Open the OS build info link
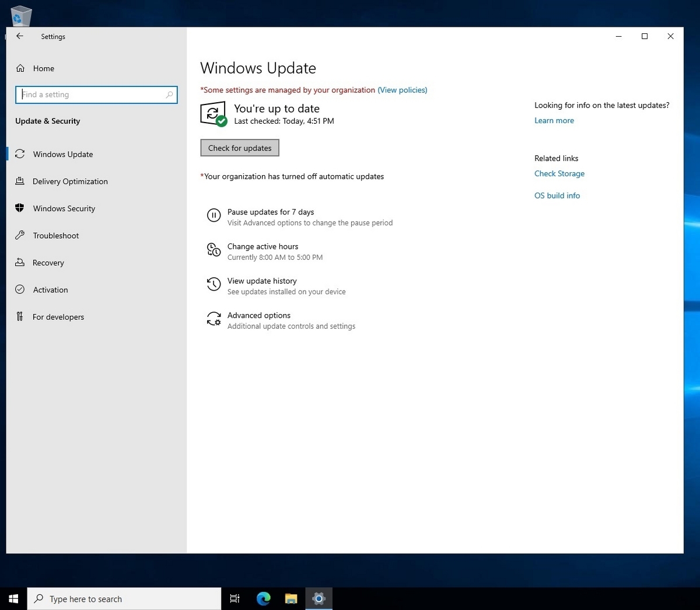The image size is (700, 610). coord(557,196)
